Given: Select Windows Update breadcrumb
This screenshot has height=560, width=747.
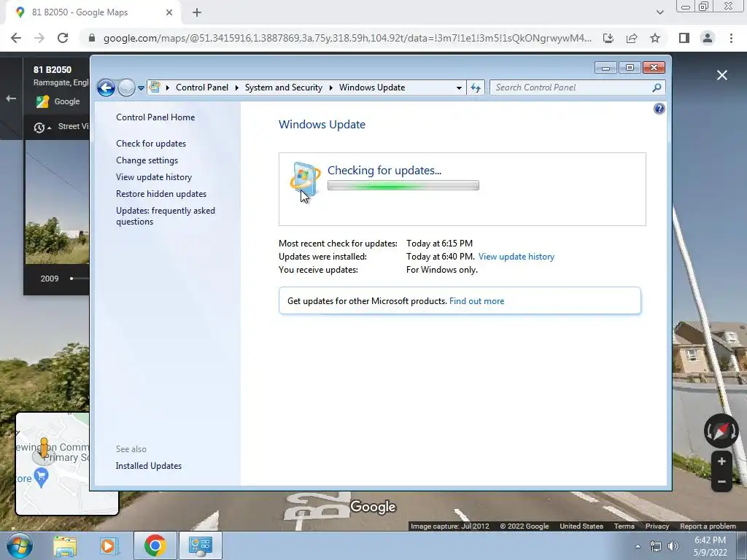Looking at the screenshot, I should click(372, 87).
